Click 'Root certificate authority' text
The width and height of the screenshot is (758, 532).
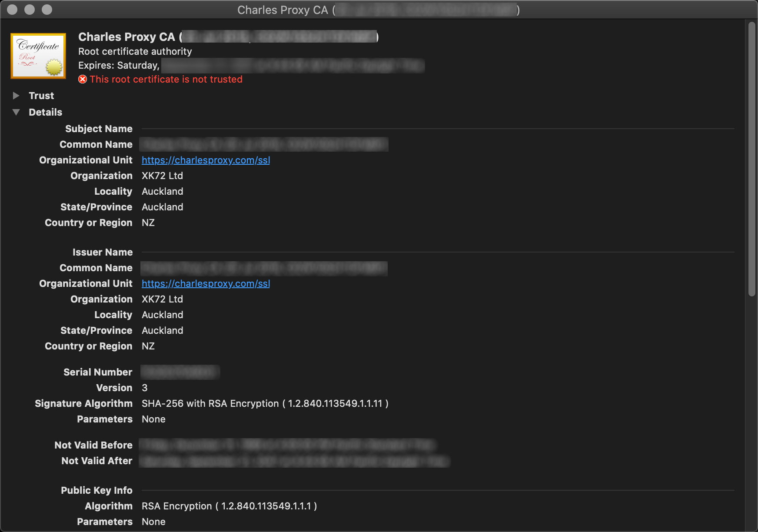click(x=135, y=51)
